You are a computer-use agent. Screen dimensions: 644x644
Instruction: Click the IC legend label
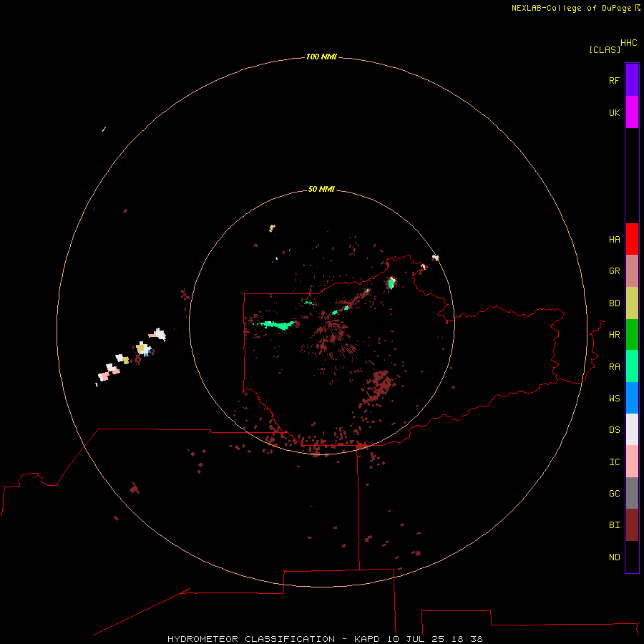(x=614, y=462)
